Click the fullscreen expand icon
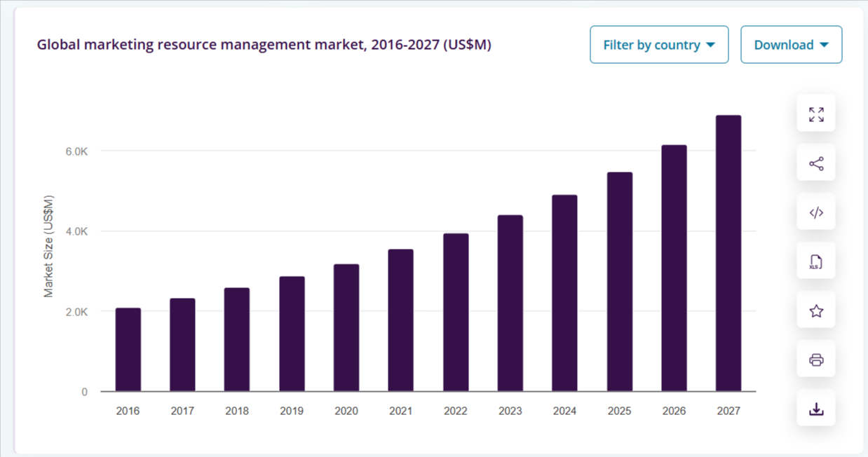 (816, 114)
